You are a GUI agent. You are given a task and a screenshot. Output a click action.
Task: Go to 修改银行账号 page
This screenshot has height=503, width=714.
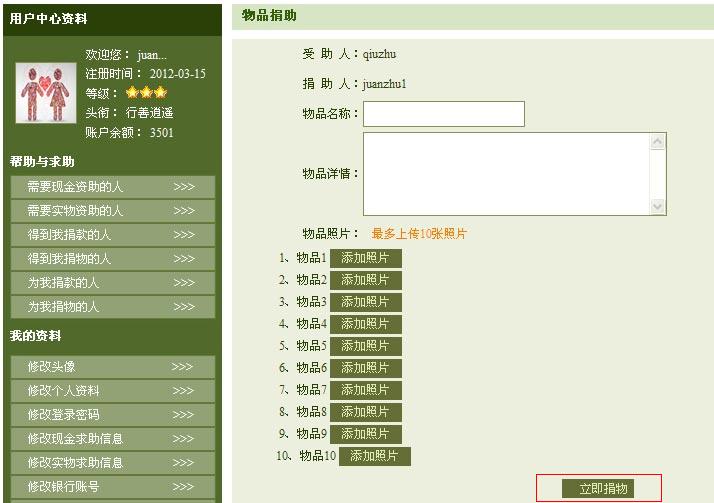[112, 487]
